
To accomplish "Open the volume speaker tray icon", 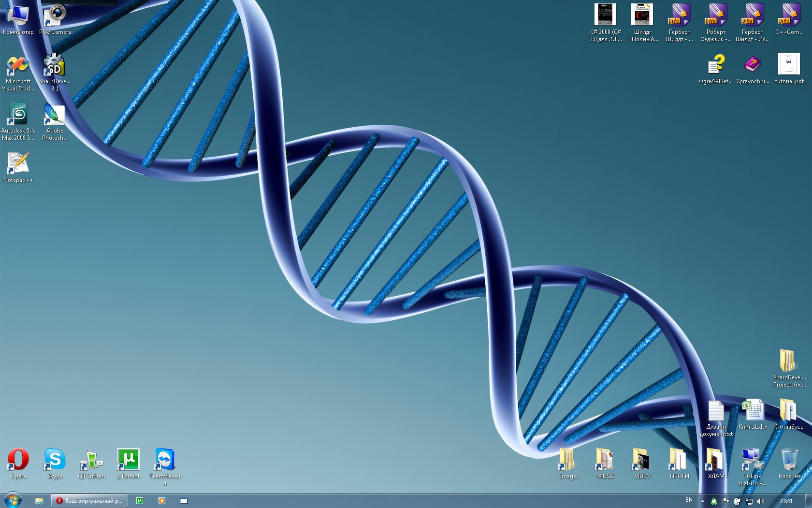I will (x=761, y=501).
